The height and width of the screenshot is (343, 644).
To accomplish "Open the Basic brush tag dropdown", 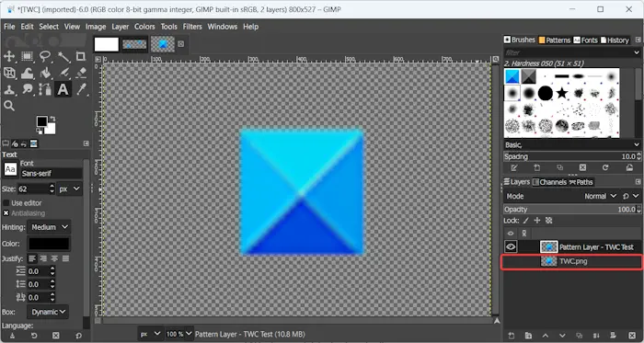I will tap(572, 144).
